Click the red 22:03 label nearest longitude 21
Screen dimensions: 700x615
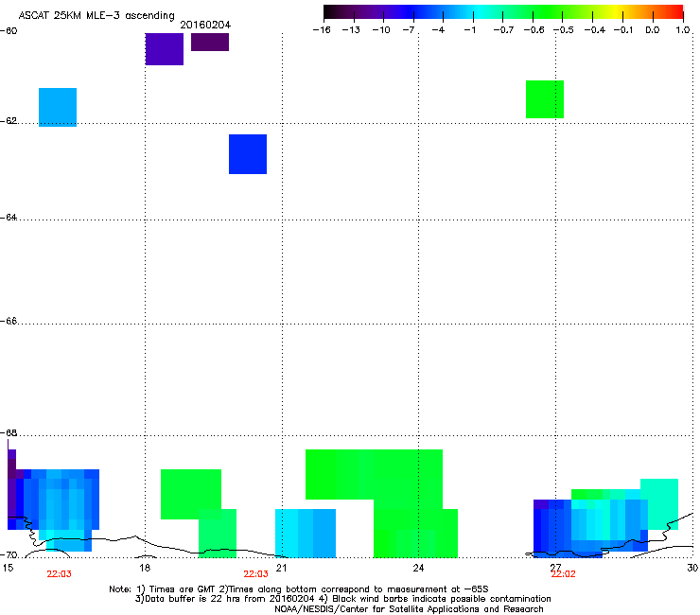tap(255, 574)
